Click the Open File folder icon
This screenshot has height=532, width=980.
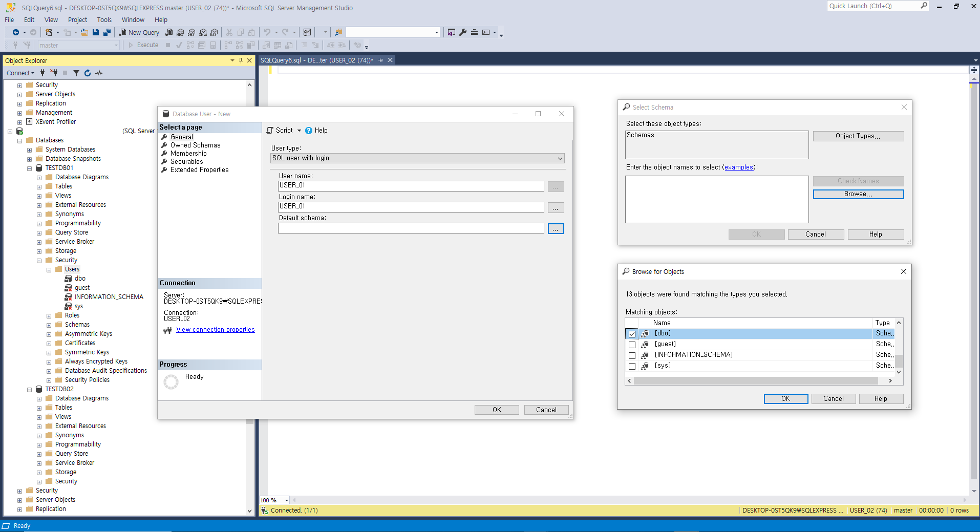(84, 32)
